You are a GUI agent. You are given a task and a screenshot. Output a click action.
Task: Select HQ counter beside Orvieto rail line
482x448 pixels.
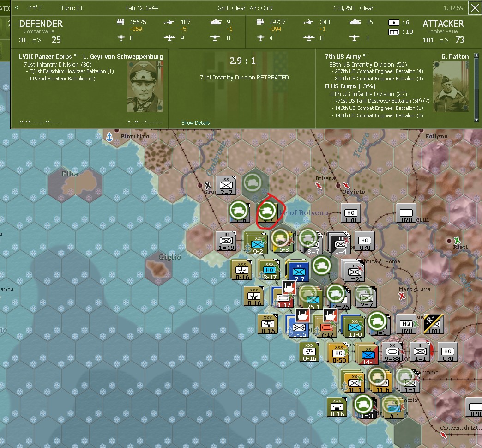click(x=351, y=213)
